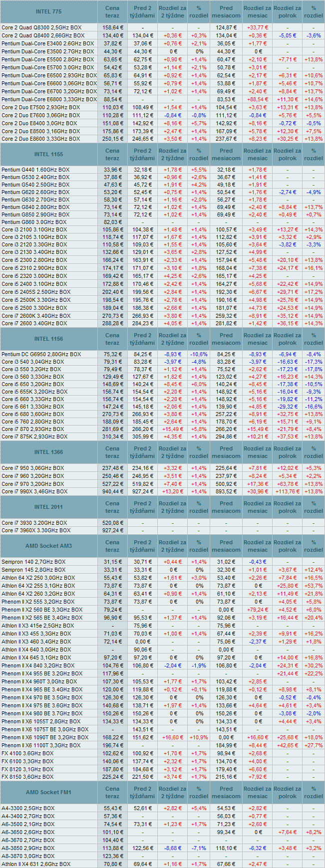325x868 pixels.
Task: Click Pred mesiacom header in INTEL 1155 section
Action: [226, 154]
